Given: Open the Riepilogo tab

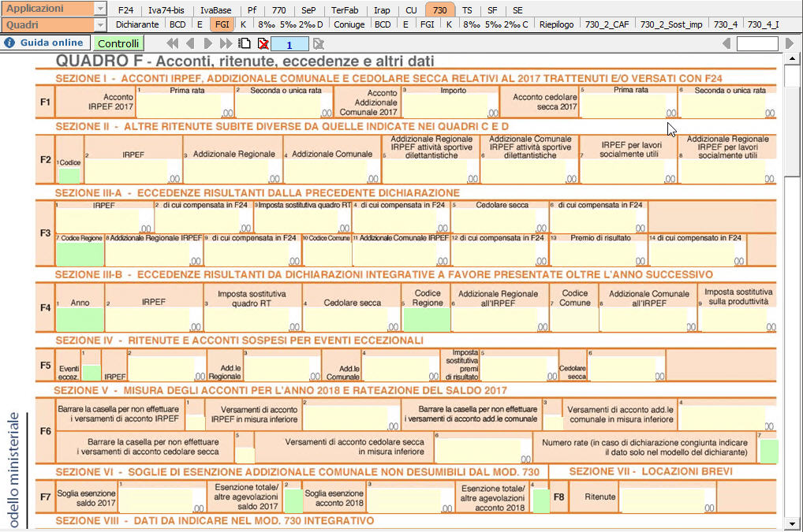Looking at the screenshot, I should click(x=557, y=24).
